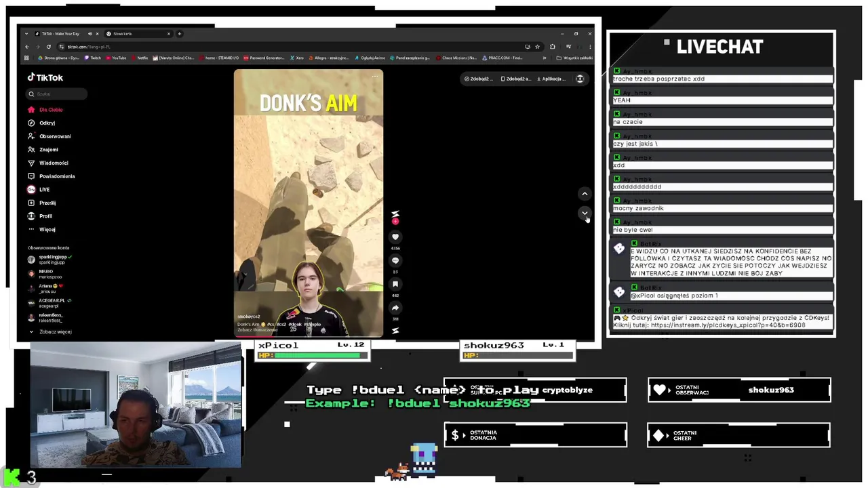Reload the page
The image size is (868, 488).
tap(48, 47)
